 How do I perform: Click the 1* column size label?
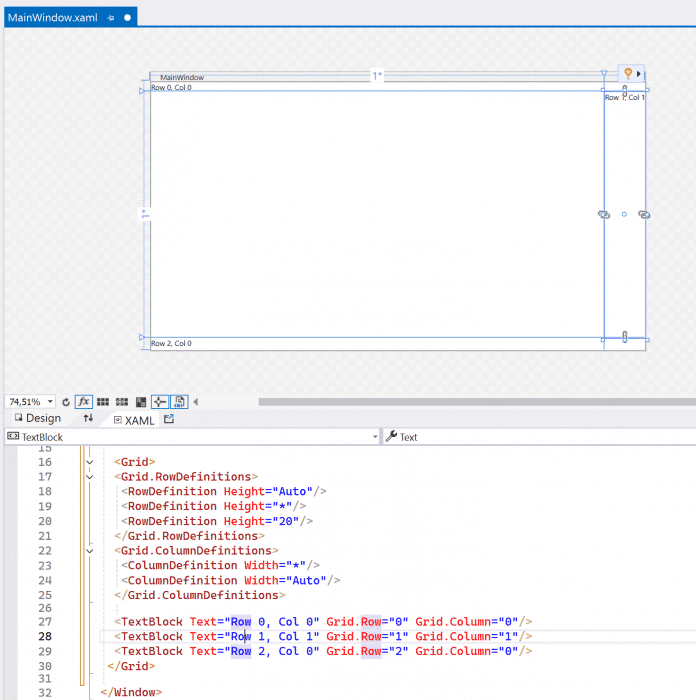pyautogui.click(x=377, y=76)
